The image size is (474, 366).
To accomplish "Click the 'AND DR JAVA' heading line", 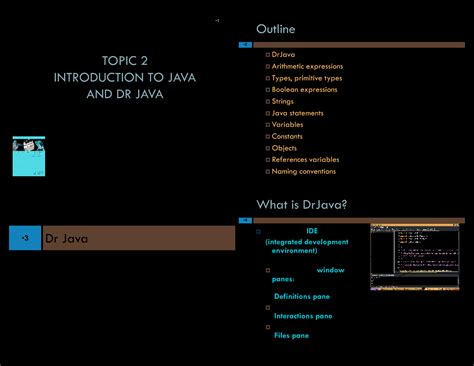I will click(x=125, y=94).
